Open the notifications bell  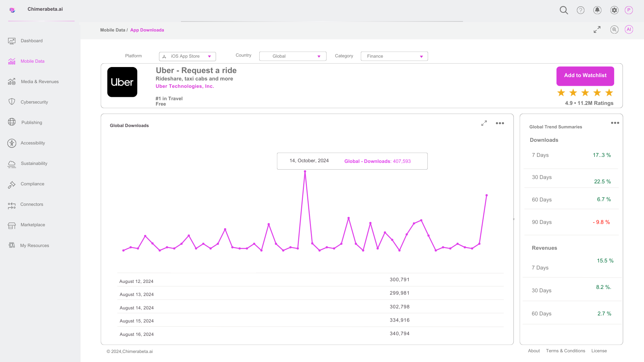tap(597, 10)
